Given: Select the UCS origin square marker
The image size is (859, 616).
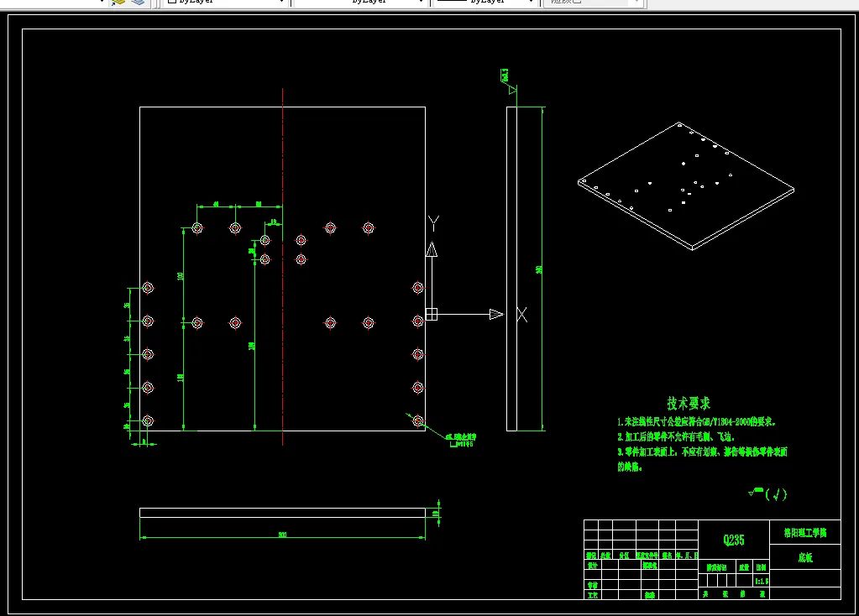Looking at the screenshot, I should coord(432,315).
